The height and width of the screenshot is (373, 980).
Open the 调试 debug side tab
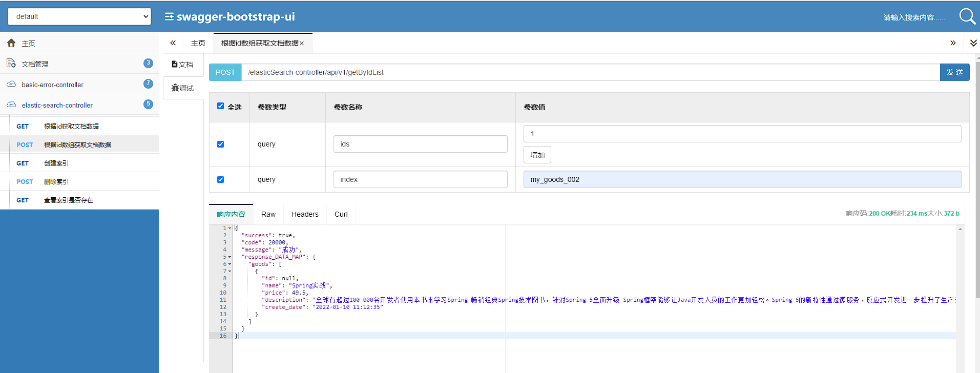183,88
